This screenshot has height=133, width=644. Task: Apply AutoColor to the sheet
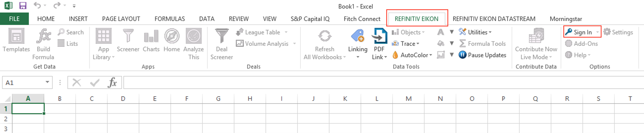click(x=412, y=55)
